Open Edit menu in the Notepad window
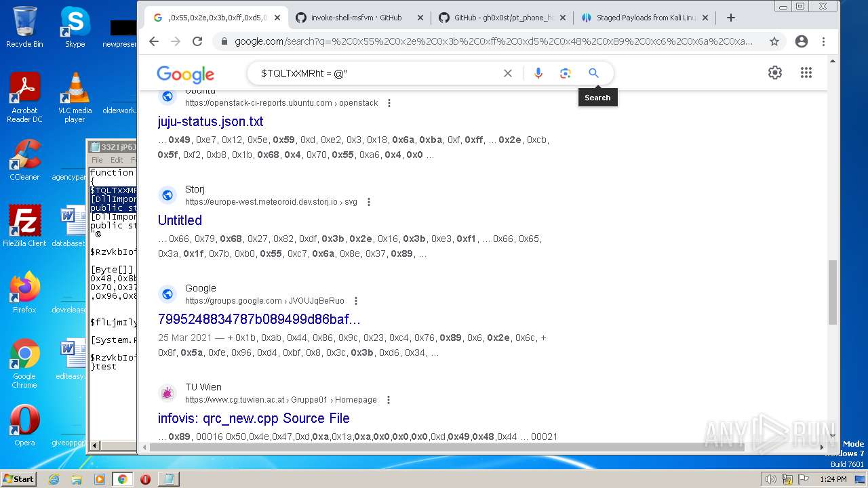This screenshot has height=488, width=868. (117, 160)
